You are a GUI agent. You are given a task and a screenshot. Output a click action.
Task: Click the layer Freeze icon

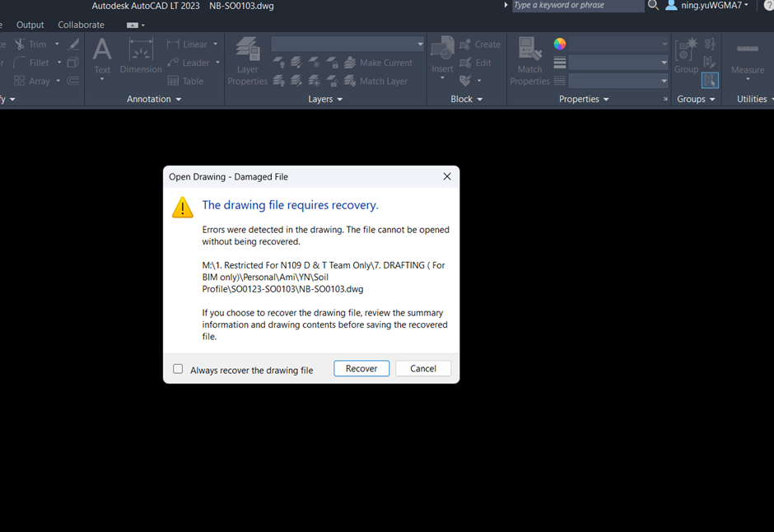[x=314, y=63]
